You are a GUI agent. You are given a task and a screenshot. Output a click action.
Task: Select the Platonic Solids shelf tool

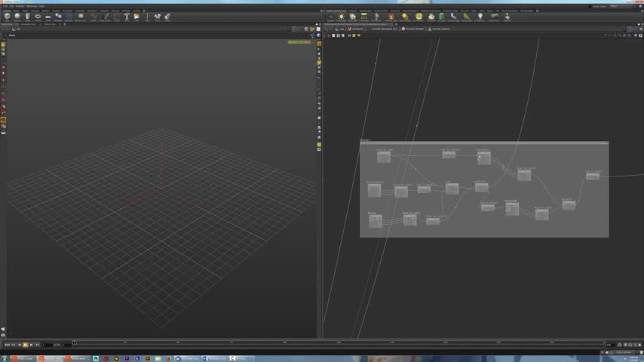click(x=81, y=17)
